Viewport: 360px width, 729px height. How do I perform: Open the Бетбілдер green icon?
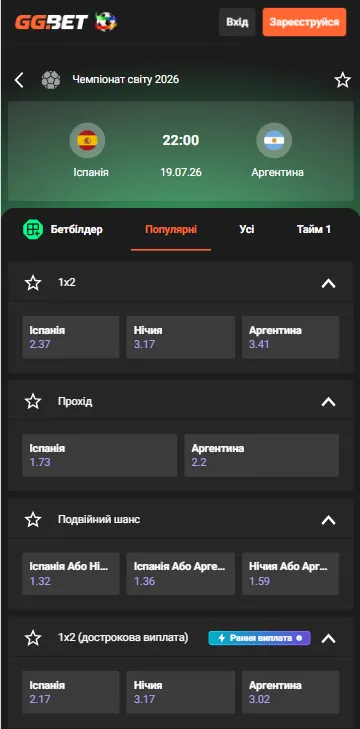click(33, 229)
